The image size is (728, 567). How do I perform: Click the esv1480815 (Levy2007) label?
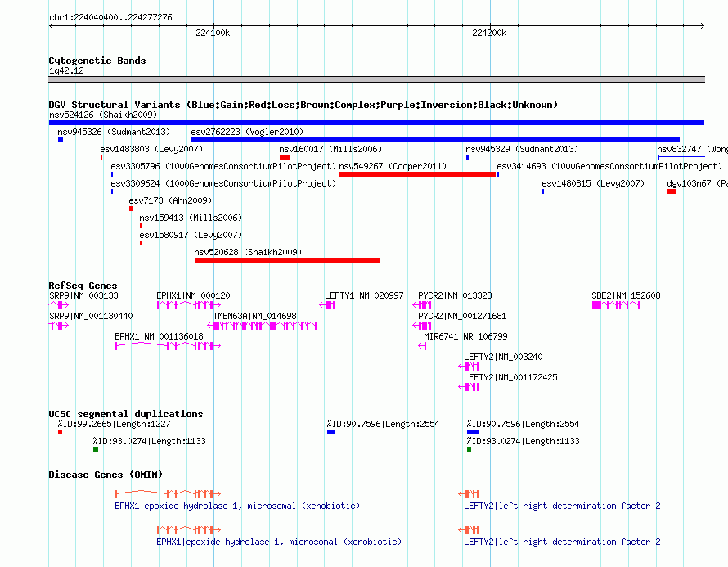click(x=593, y=183)
